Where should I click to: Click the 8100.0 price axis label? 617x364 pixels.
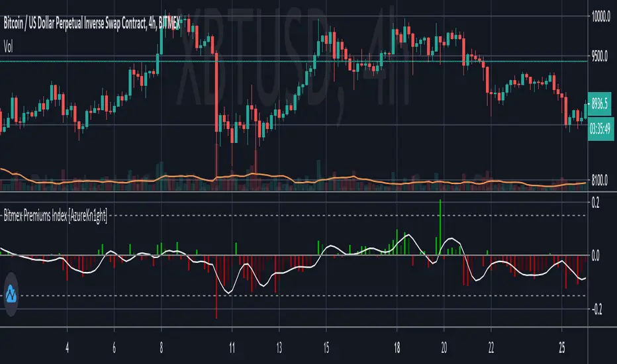tap(600, 181)
